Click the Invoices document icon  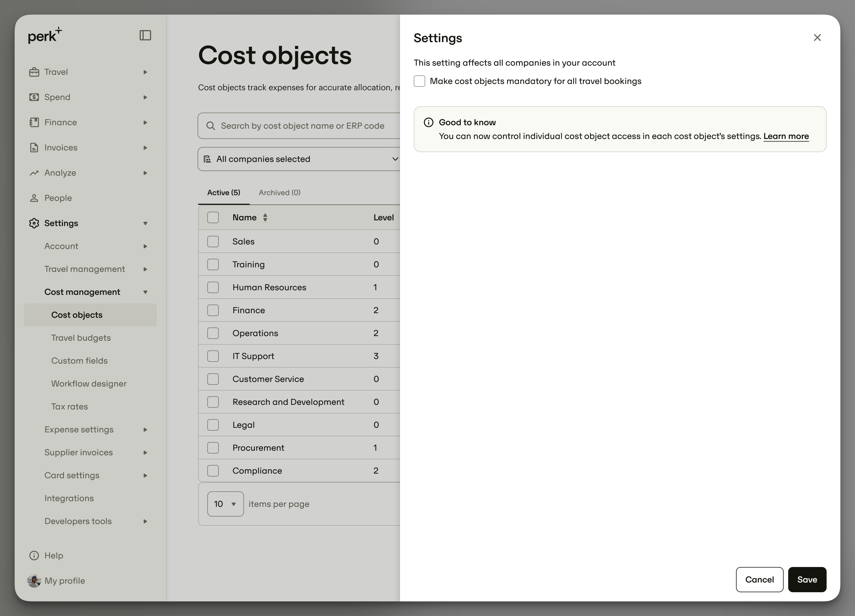34,148
